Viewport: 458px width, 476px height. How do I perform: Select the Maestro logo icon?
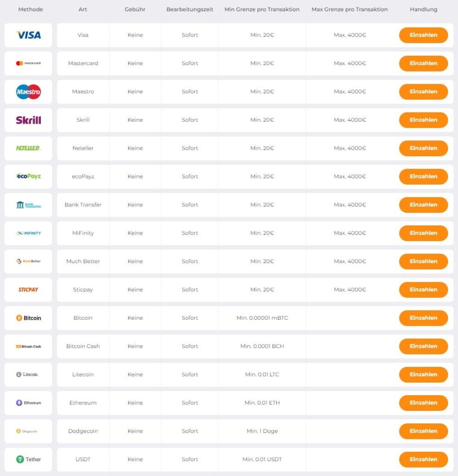[x=28, y=92]
